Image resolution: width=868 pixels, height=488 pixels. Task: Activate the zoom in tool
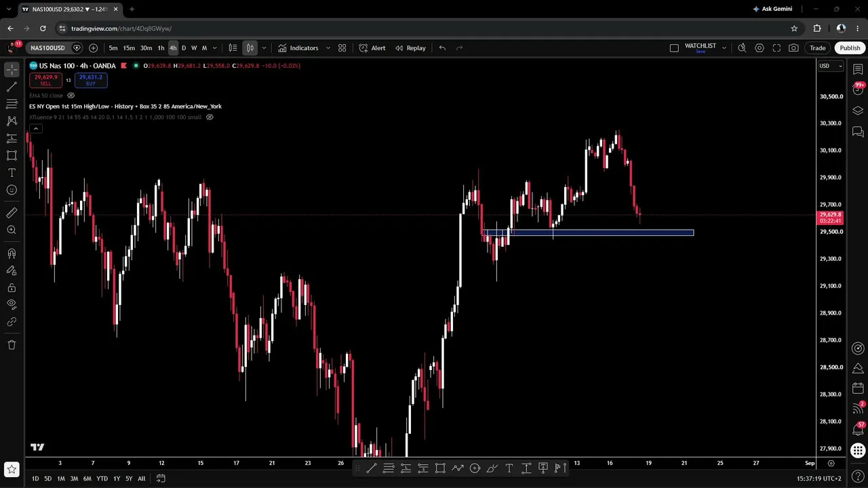click(12, 230)
